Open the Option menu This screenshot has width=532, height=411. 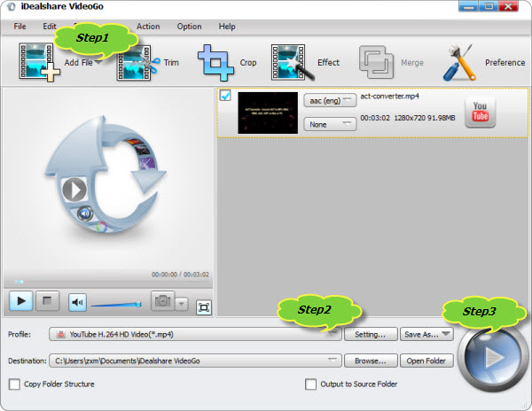[189, 27]
